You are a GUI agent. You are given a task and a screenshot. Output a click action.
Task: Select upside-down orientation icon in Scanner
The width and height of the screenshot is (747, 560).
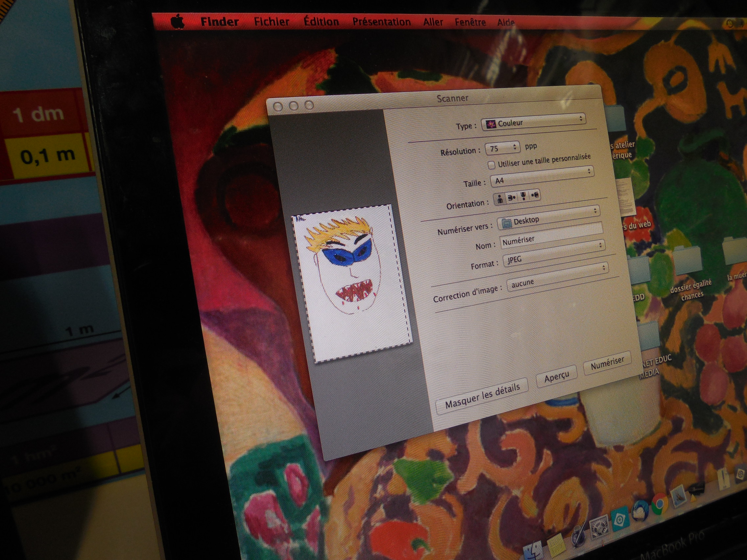pos(523,196)
